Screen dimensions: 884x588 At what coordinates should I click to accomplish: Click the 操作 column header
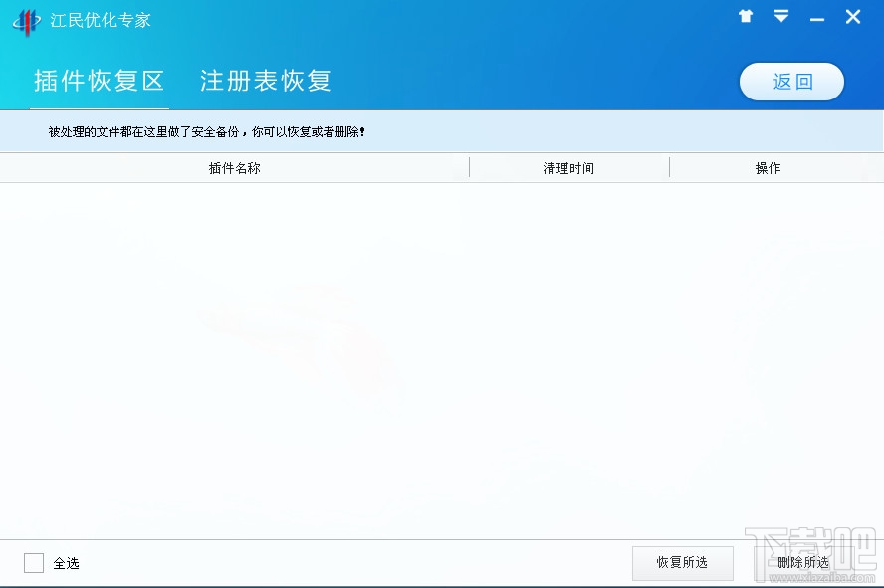(769, 167)
